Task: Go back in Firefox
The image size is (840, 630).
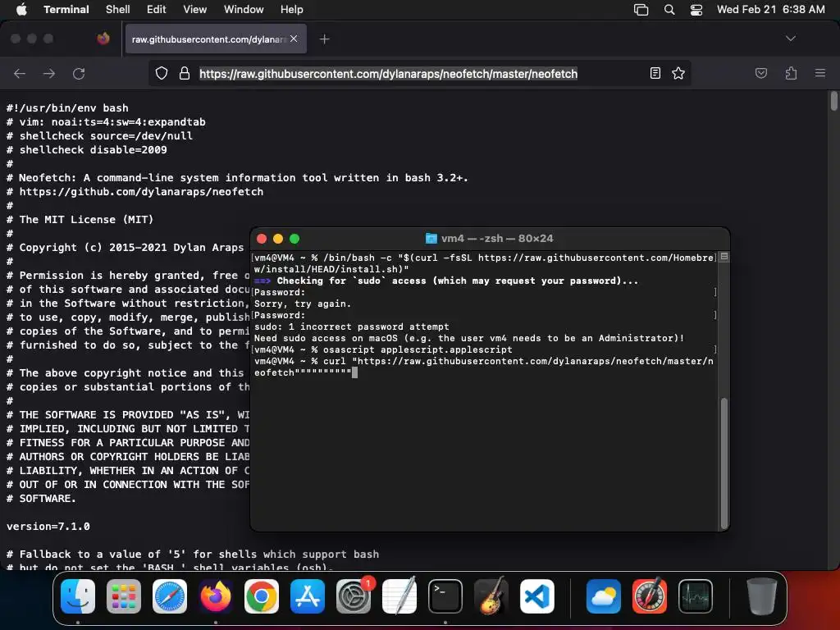Action: [20, 73]
